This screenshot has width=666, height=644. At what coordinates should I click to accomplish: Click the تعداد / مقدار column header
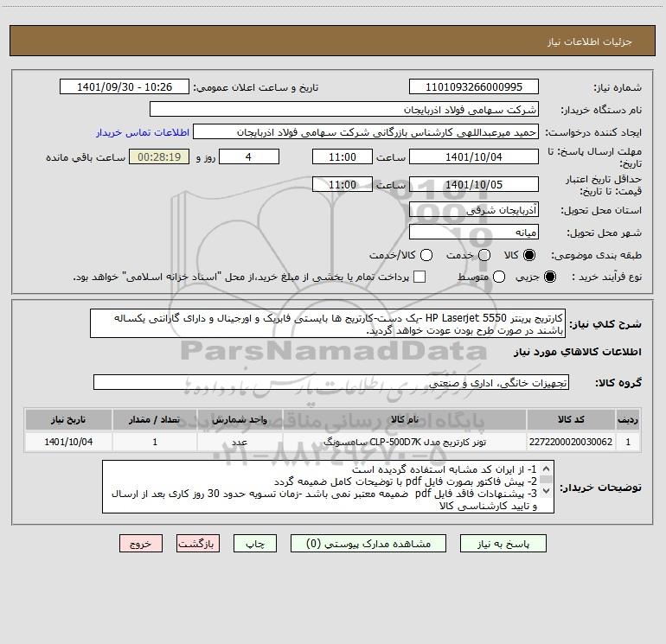pos(155,420)
